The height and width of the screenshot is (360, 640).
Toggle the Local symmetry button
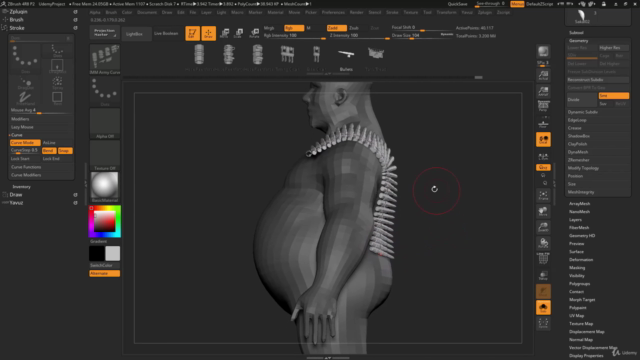[x=543, y=140]
